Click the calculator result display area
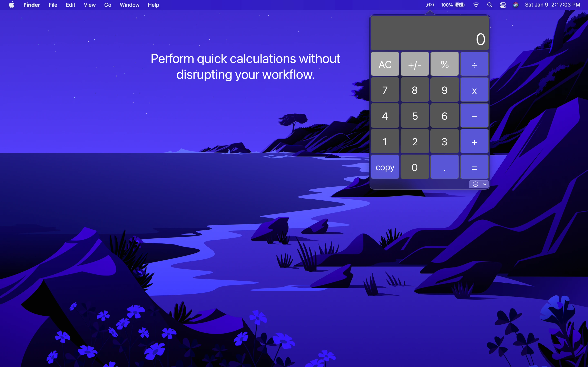588x367 pixels. click(x=429, y=33)
